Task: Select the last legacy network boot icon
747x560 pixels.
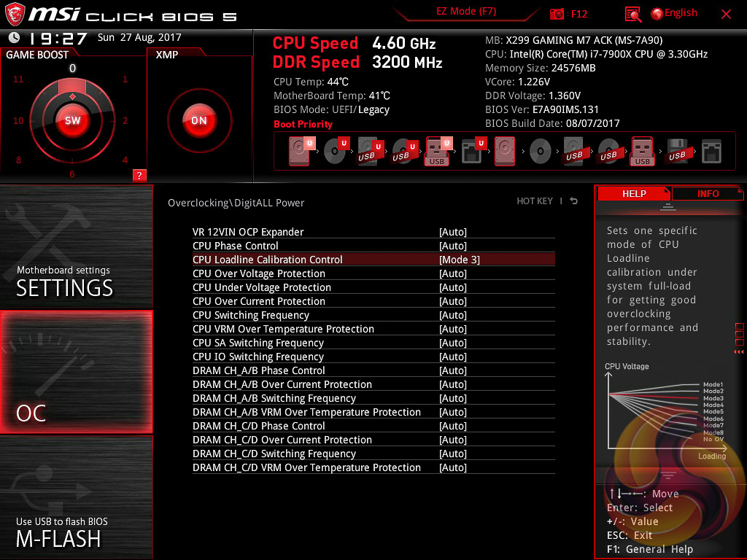Action: pos(711,152)
